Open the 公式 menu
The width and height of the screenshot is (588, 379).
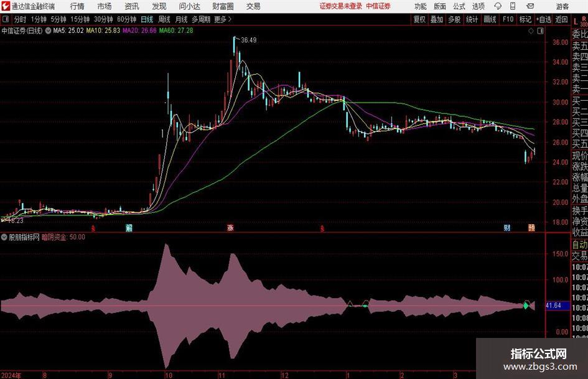pos(459,6)
